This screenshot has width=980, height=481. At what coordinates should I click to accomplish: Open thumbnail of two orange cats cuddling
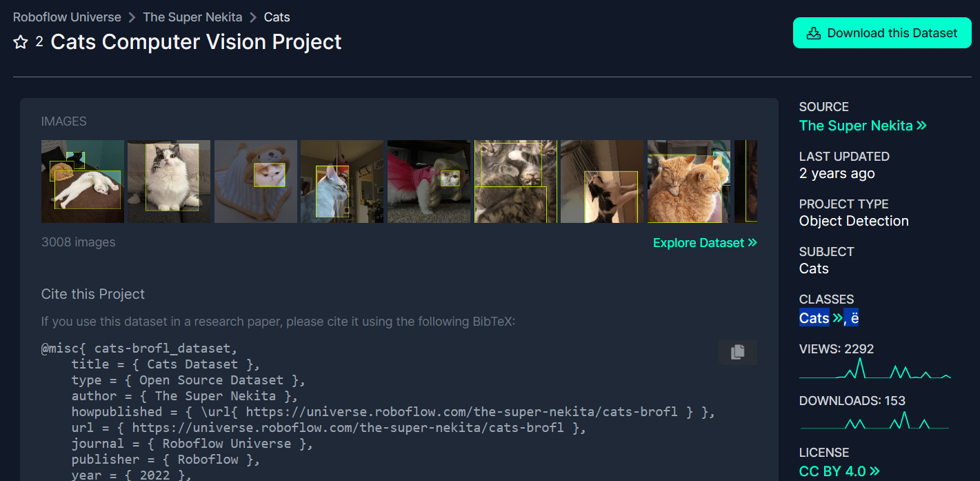(688, 181)
